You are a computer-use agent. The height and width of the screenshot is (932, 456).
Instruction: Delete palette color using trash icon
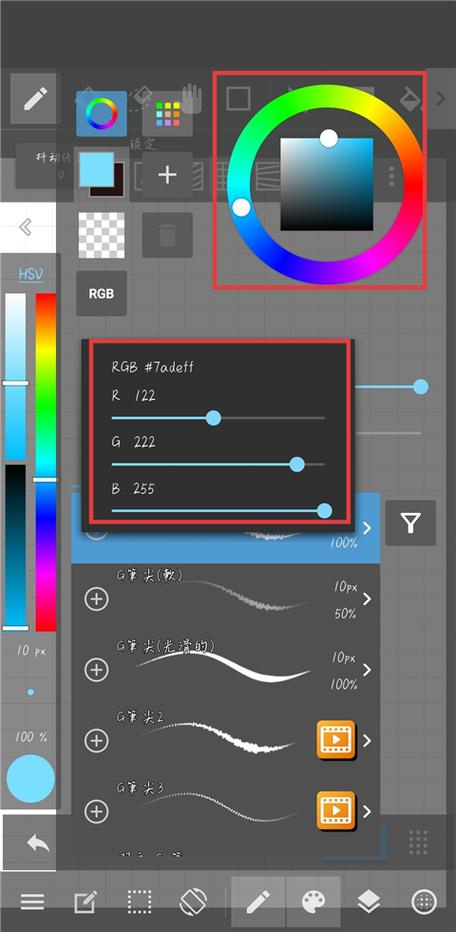click(168, 235)
